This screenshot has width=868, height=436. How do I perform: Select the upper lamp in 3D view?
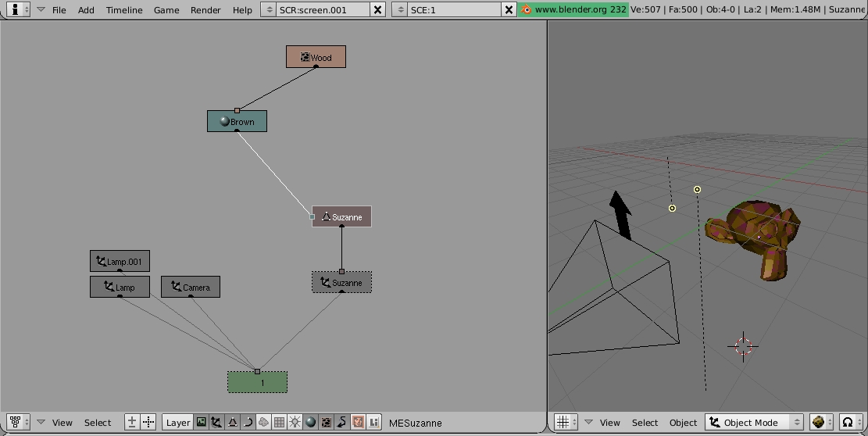(x=697, y=190)
